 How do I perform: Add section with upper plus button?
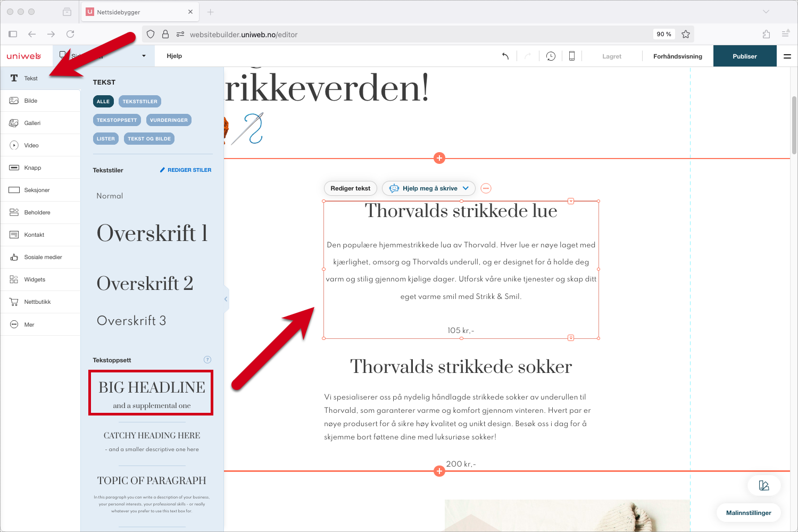click(x=439, y=158)
